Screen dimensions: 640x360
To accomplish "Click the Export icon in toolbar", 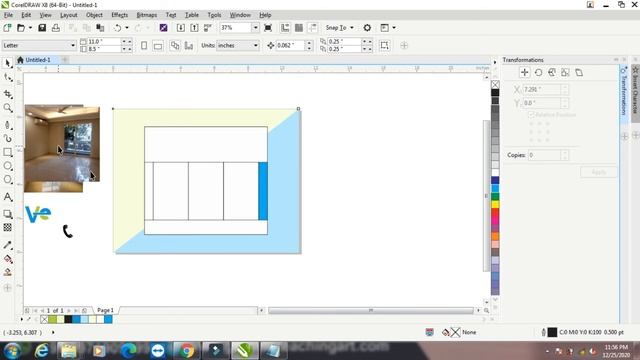I will (194, 28).
